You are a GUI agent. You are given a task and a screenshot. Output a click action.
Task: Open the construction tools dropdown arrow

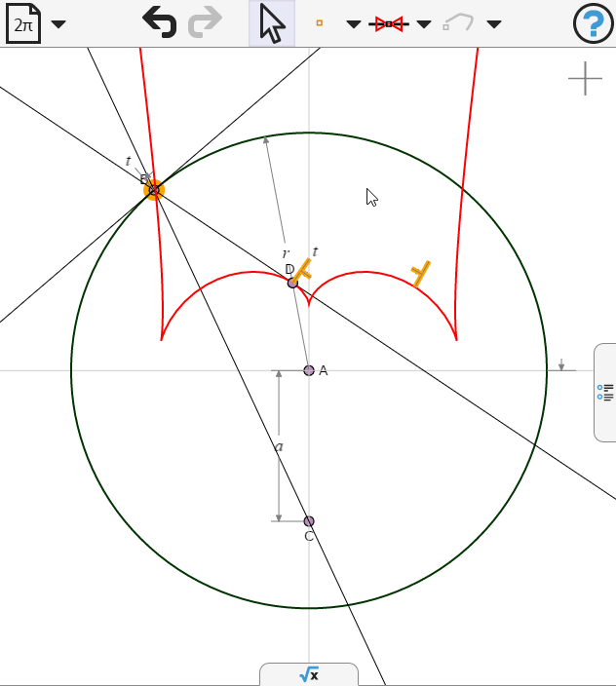coord(494,24)
